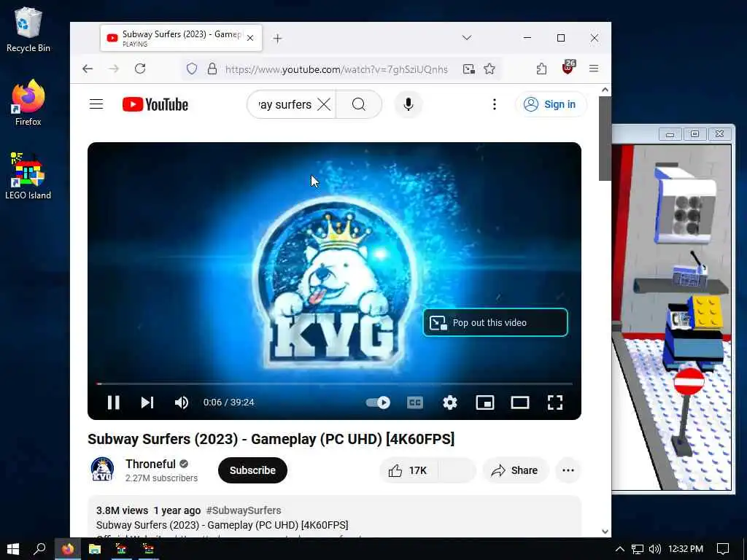Viewport: 747px width, 560px height.
Task: Enter fullscreen mode
Action: click(555, 402)
